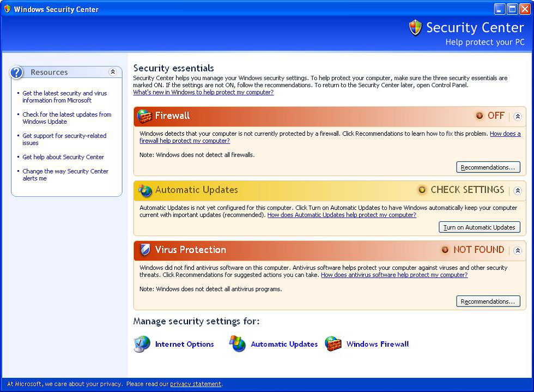The width and height of the screenshot is (534, 392).
Task: Click the Firewall section heading text
Action: [x=172, y=116]
